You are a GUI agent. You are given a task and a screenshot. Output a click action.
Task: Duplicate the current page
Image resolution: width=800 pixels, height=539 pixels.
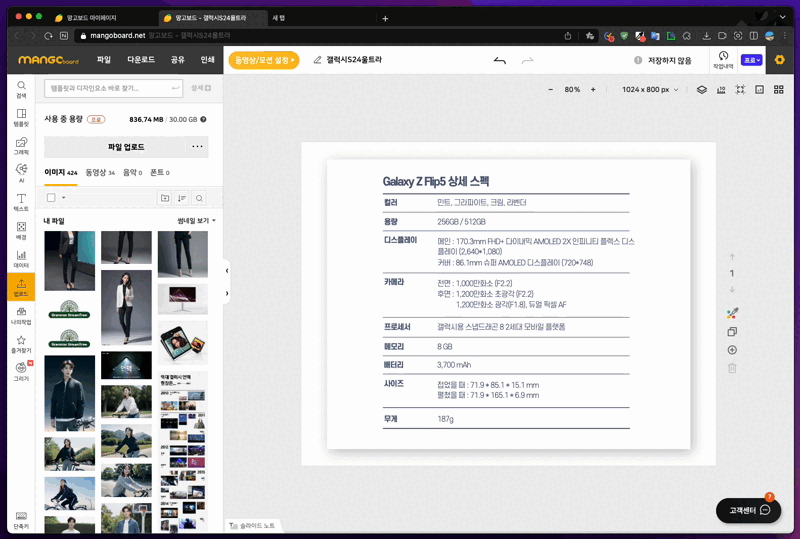pyautogui.click(x=732, y=332)
